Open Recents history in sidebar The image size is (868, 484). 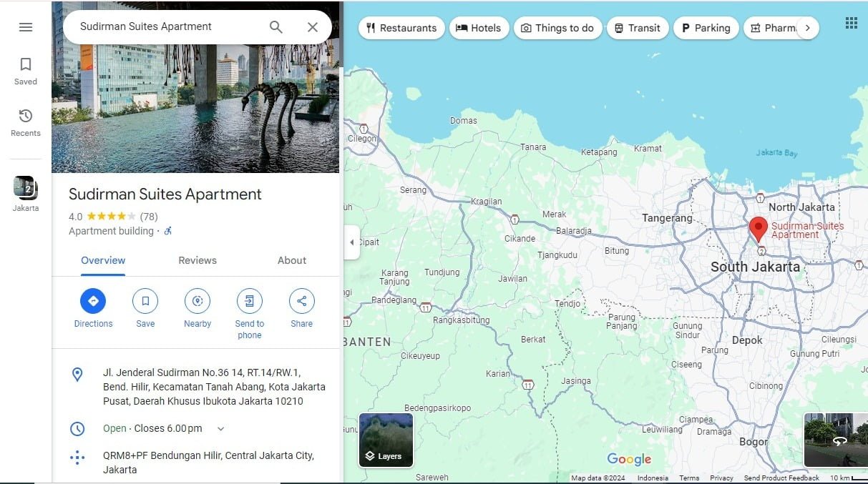coord(26,122)
